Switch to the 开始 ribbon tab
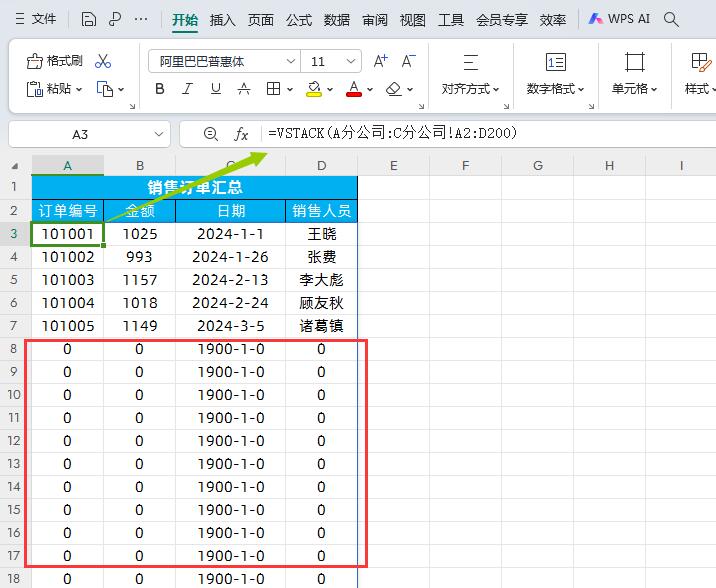 pyautogui.click(x=185, y=20)
